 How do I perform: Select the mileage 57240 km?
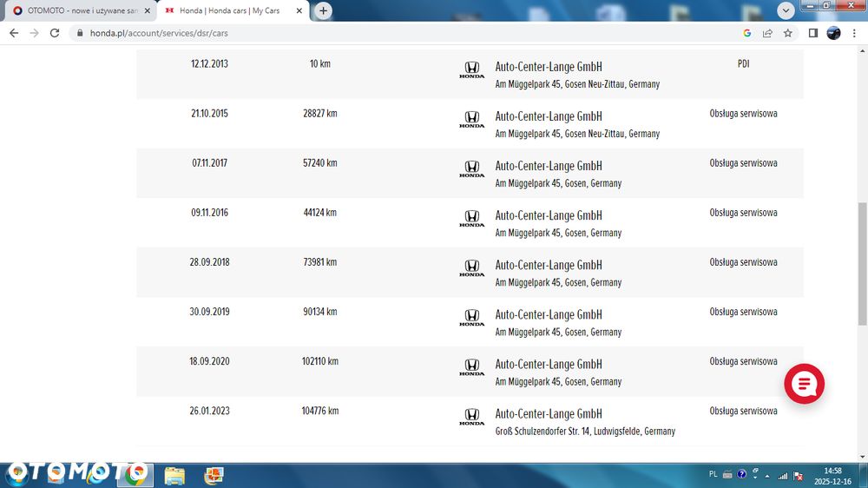tap(320, 163)
